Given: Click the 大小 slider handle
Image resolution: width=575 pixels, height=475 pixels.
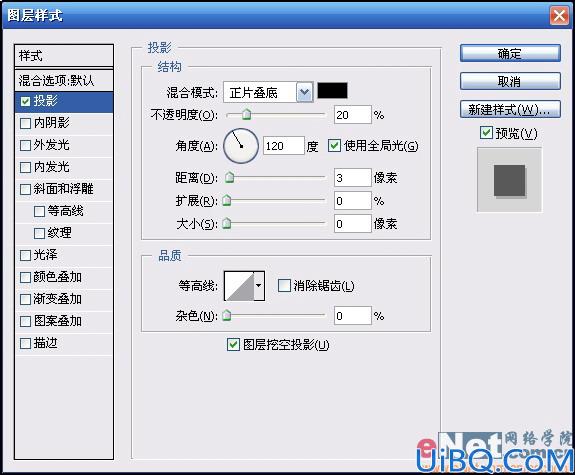Looking at the screenshot, I should coord(227,223).
